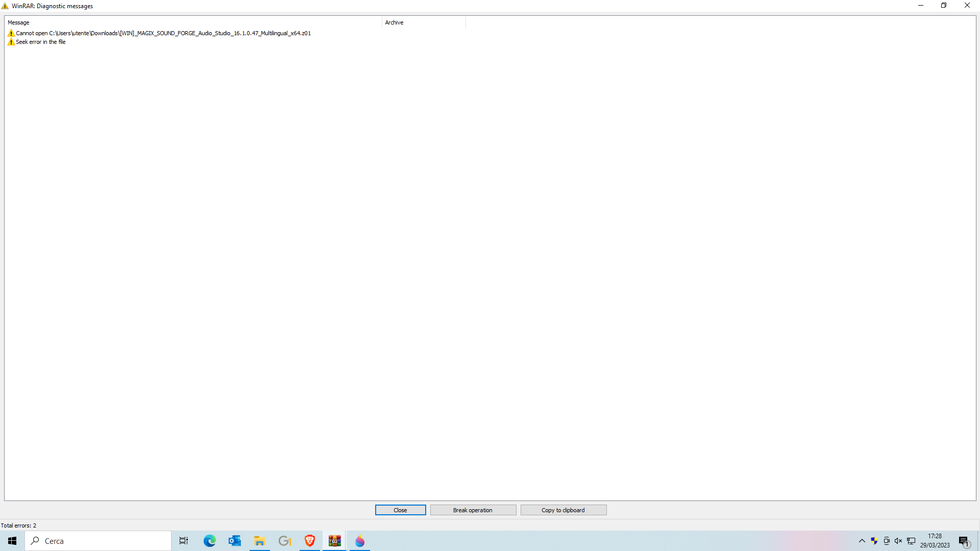Open Task View from the taskbar
Screen dimensions: 980x551
click(x=184, y=541)
